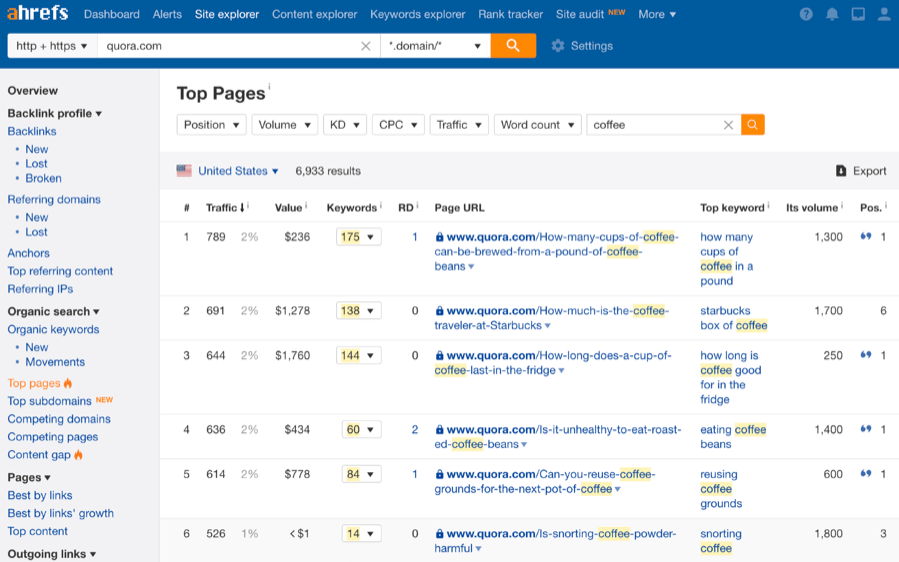The image size is (899, 562).
Task: Clear the quora.com domain input
Action: click(x=365, y=46)
